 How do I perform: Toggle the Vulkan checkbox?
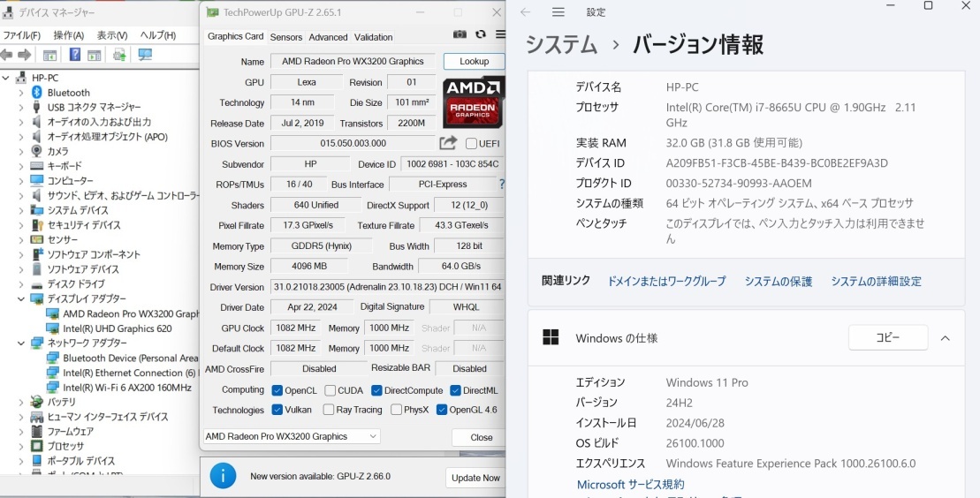(x=277, y=410)
